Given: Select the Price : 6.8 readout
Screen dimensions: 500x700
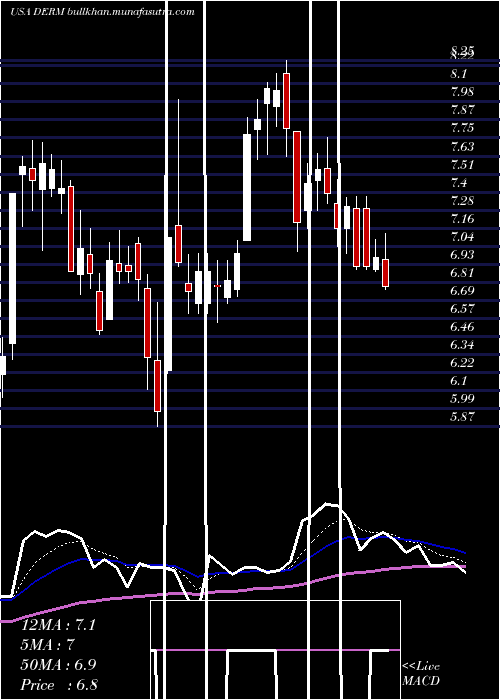Looking at the screenshot, I should click(x=59, y=685).
